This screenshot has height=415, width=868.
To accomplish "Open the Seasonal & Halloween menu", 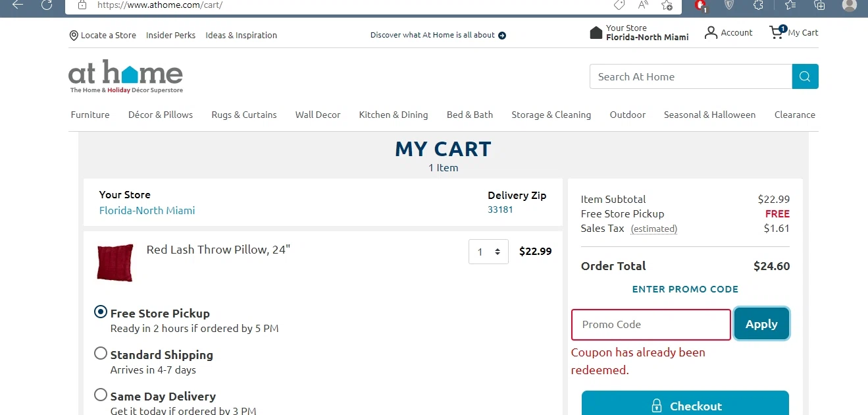I will click(x=709, y=115).
